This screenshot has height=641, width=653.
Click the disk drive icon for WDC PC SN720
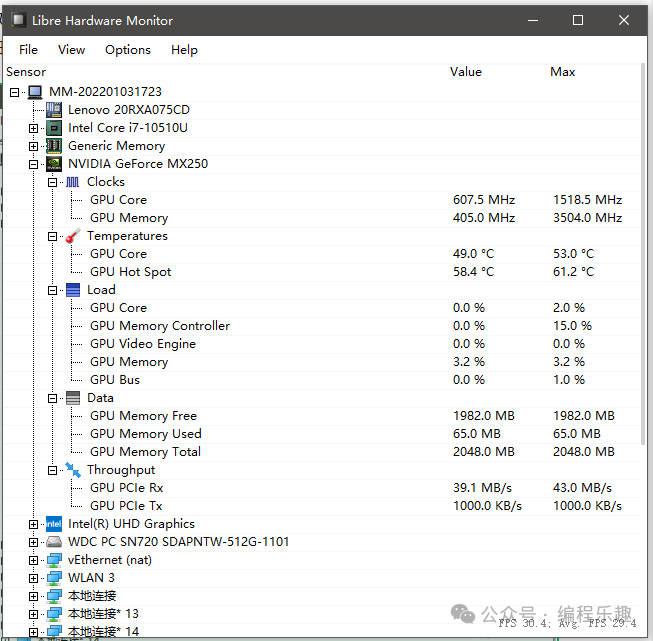coord(54,541)
